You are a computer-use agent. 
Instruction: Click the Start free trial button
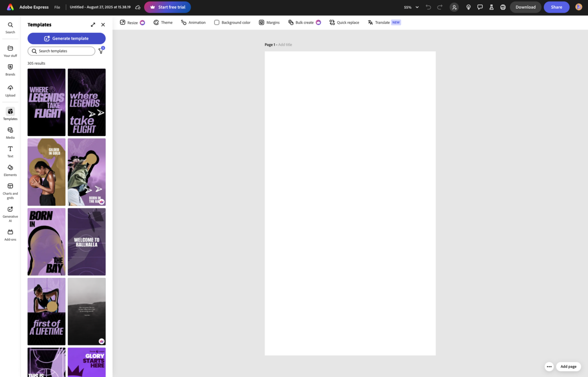click(x=168, y=7)
